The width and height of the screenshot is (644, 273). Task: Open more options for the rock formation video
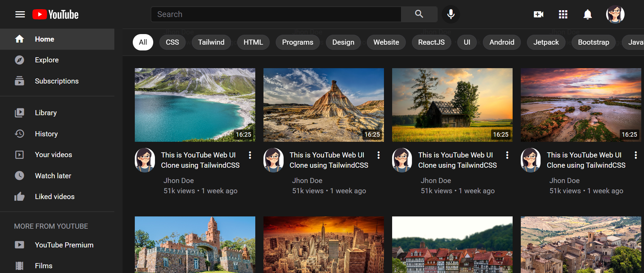point(378,155)
